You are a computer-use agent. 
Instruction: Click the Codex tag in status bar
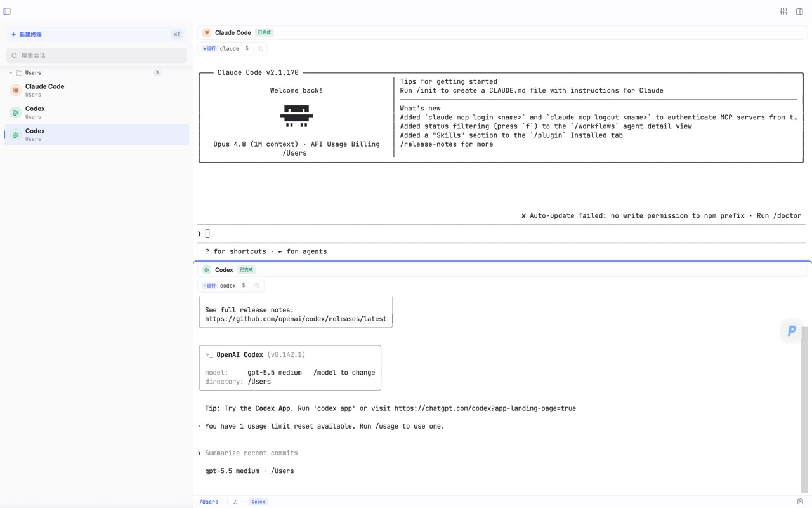click(x=258, y=502)
